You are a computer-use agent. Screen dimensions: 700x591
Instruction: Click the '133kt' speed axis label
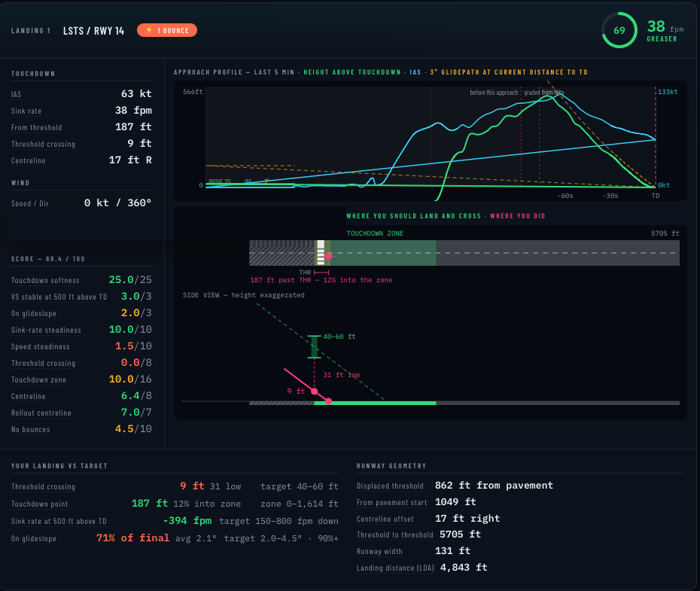tap(668, 92)
